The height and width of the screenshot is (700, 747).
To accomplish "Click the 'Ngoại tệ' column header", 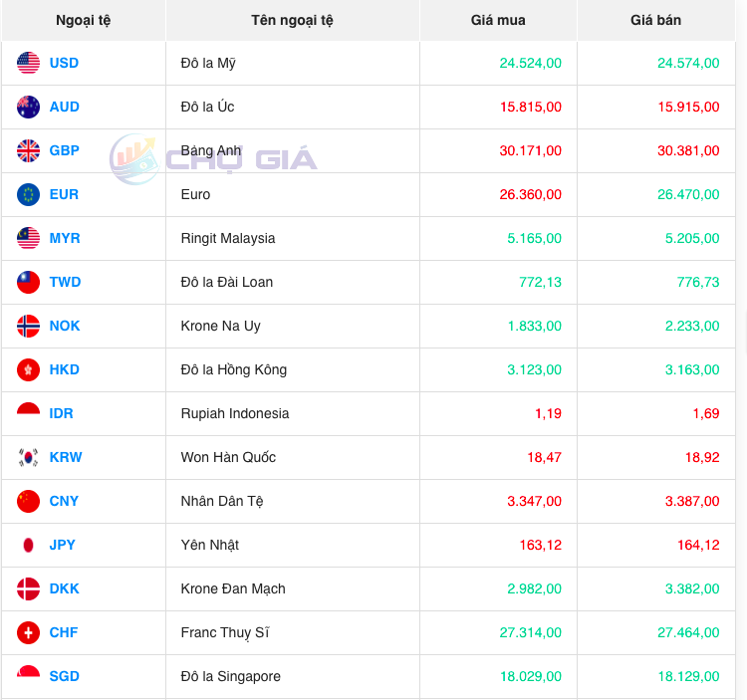I will pos(84,20).
